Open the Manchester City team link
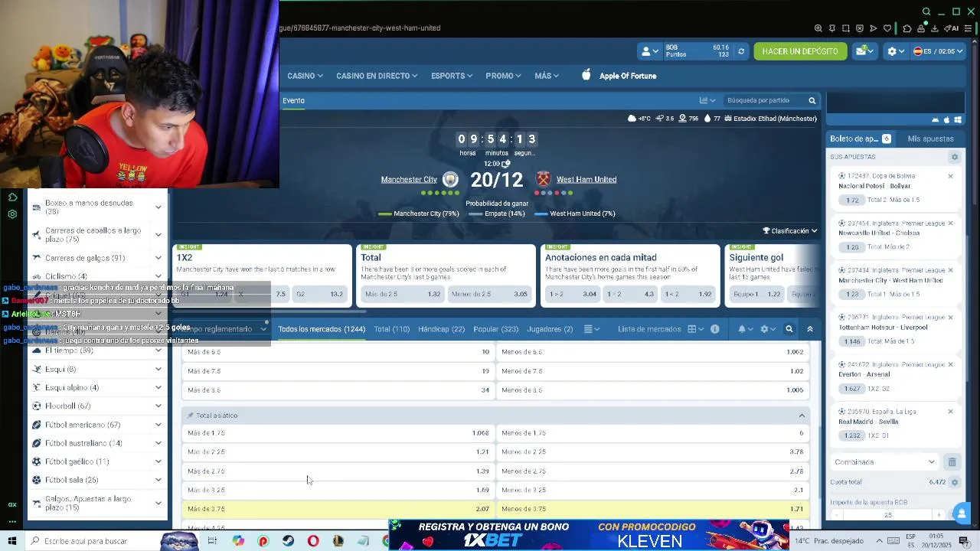 click(409, 180)
